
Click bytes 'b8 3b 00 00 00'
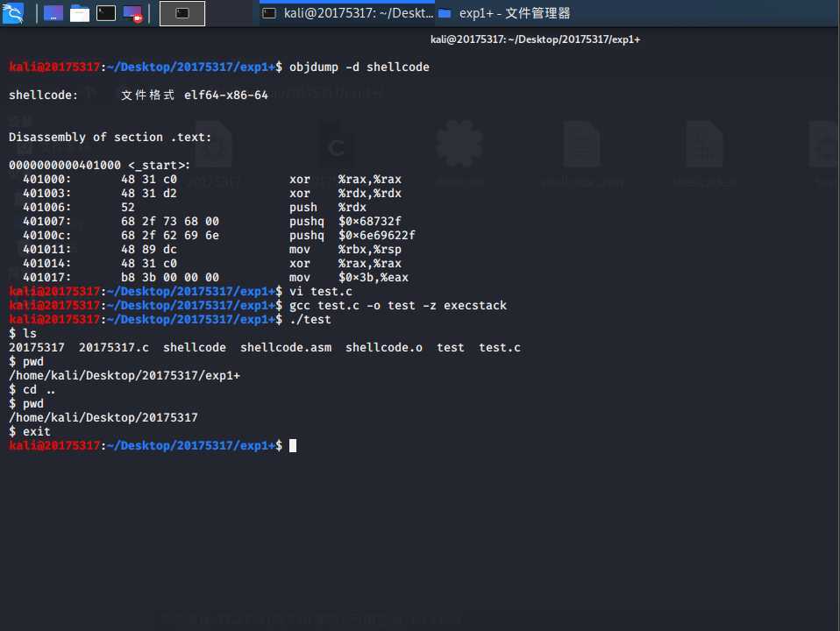(170, 278)
